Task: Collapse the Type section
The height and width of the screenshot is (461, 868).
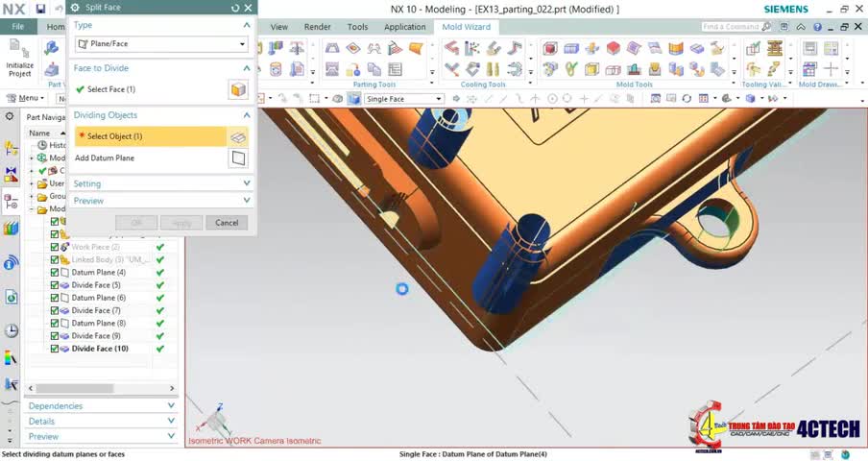Action: 247,26
